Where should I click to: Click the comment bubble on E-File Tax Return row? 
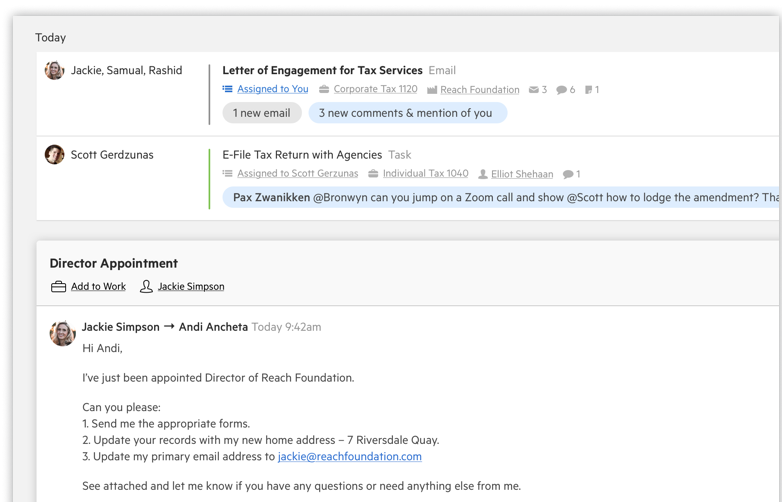568,174
